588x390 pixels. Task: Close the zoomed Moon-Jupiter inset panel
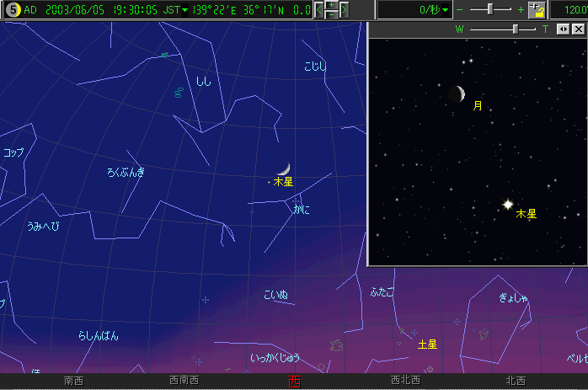tap(578, 29)
